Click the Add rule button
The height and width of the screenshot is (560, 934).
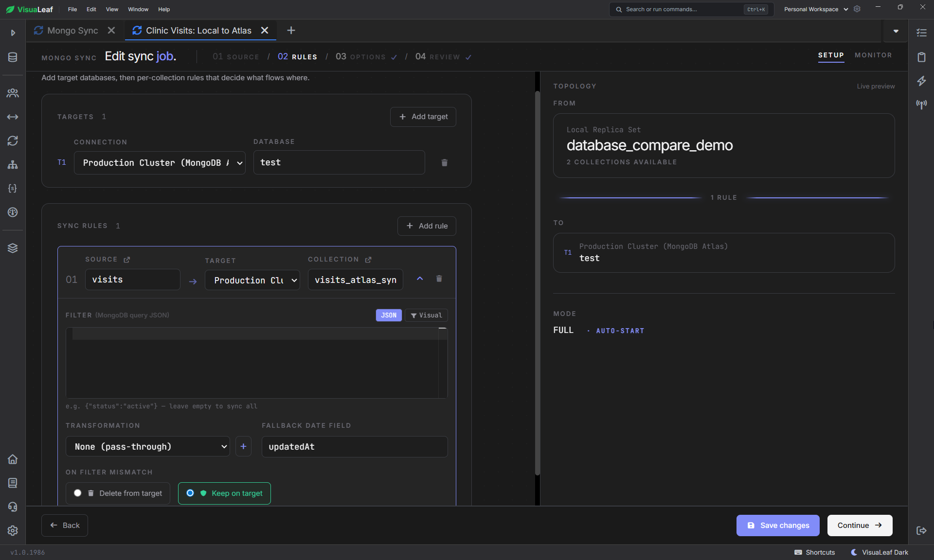tap(427, 226)
